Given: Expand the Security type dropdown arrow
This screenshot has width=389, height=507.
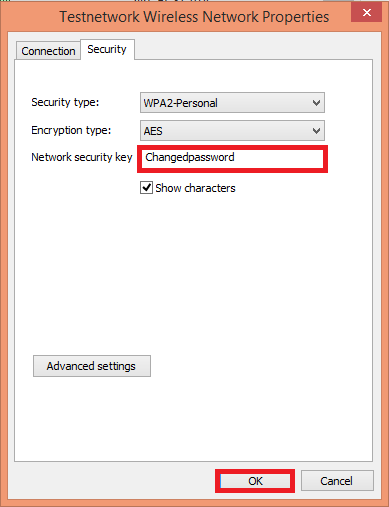Looking at the screenshot, I should coord(316,103).
